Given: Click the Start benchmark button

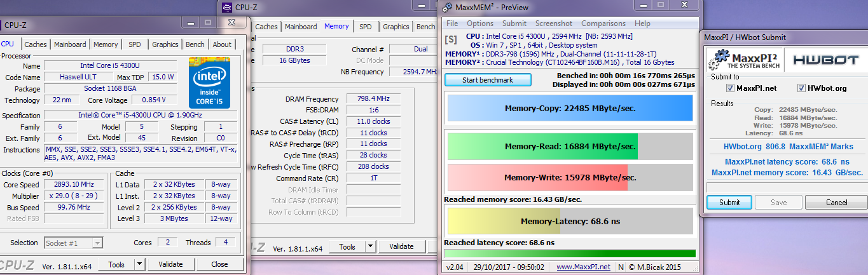Looking at the screenshot, I should 488,80.
